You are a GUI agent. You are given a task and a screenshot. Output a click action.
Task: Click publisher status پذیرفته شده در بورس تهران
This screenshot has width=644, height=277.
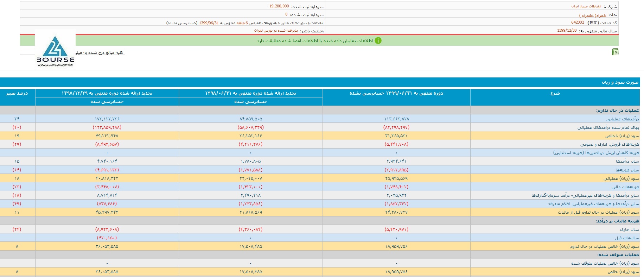click(276, 31)
